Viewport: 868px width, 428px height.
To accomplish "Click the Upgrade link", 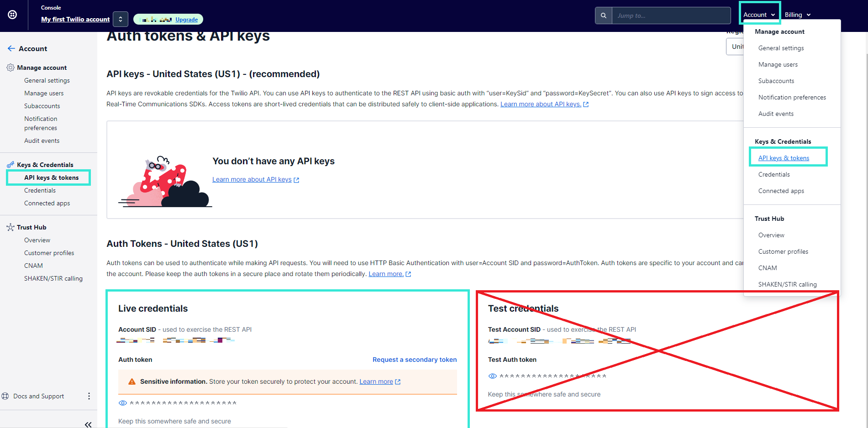I will coord(186,20).
